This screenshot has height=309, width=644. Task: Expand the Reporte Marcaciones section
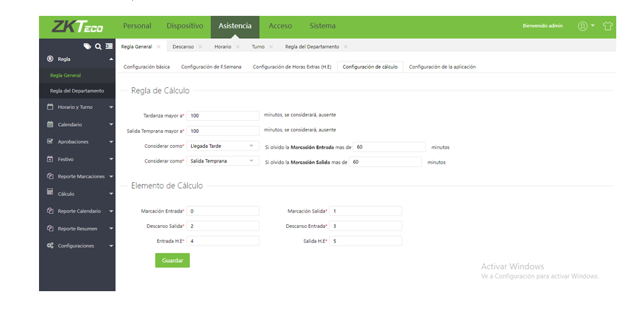(x=111, y=176)
